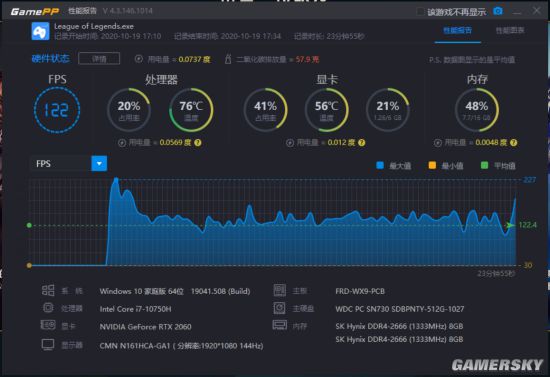
Task: Click the CPU temperature 76°C gauge
Action: [x=191, y=110]
